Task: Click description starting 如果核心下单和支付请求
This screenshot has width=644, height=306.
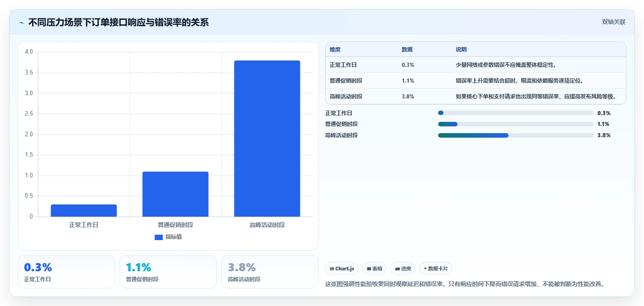Action: (536, 97)
